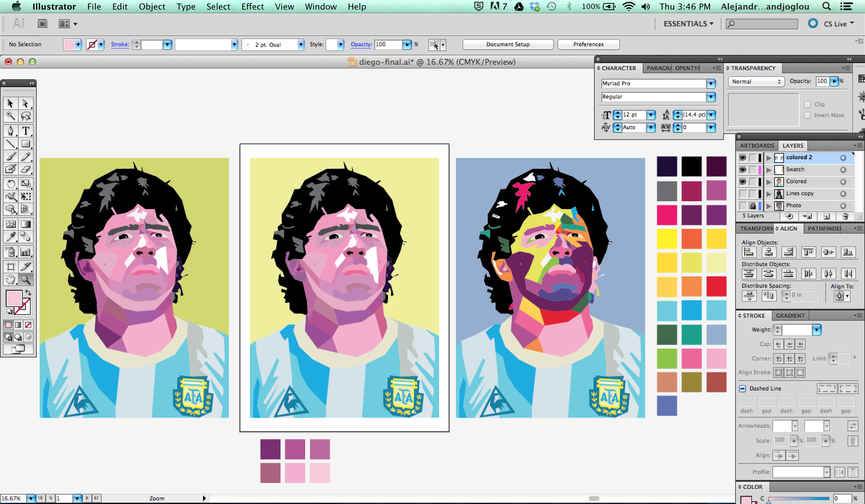Image resolution: width=865 pixels, height=504 pixels.
Task: Expand the 'Lines copy' layer triangle
Action: click(769, 194)
